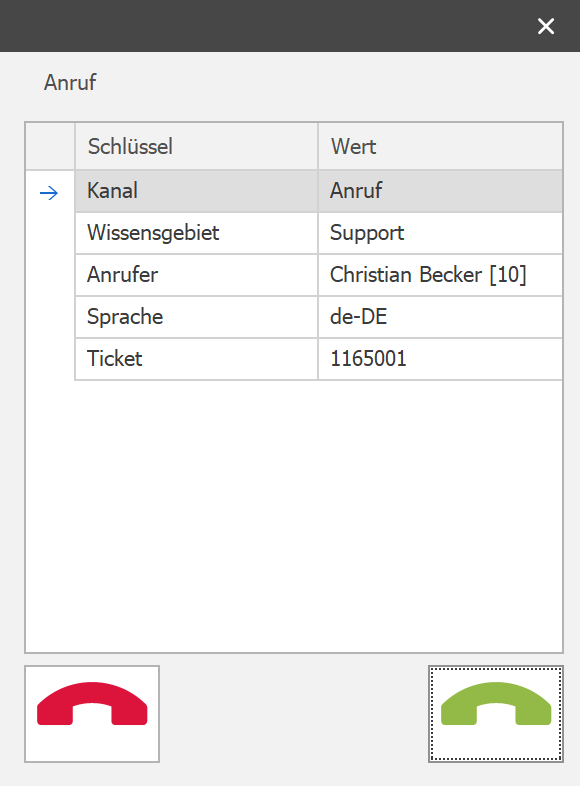
Task: Click the blue row indicator arrow
Action: click(49, 192)
